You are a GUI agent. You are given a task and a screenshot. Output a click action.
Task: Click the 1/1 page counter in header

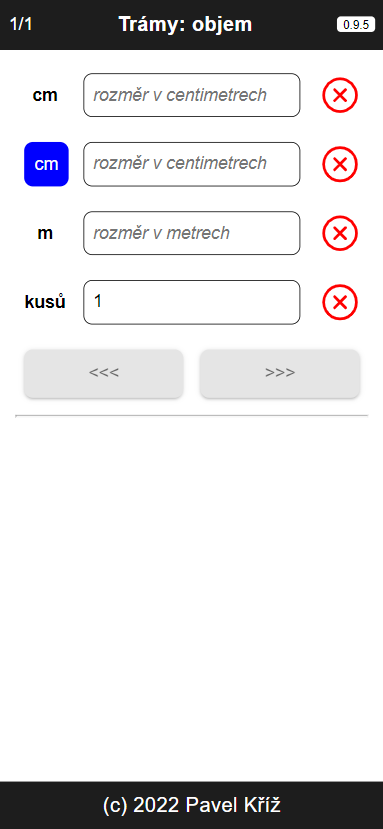[21, 24]
